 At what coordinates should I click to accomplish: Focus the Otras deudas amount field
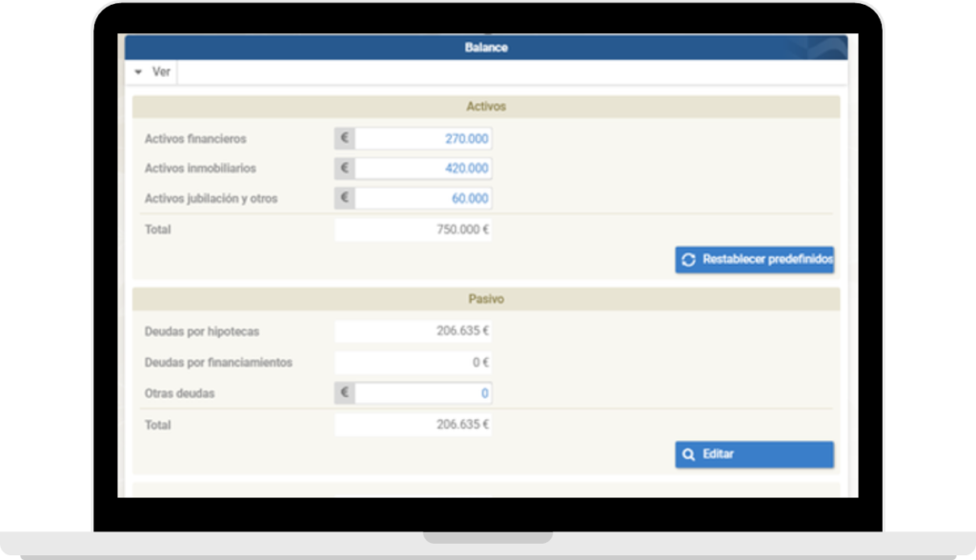pyautogui.click(x=423, y=393)
